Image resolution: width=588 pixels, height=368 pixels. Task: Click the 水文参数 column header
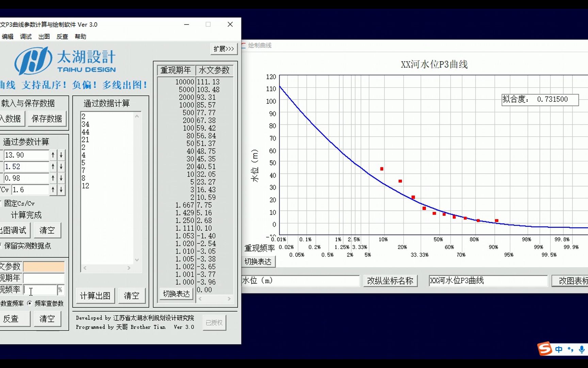[214, 70]
